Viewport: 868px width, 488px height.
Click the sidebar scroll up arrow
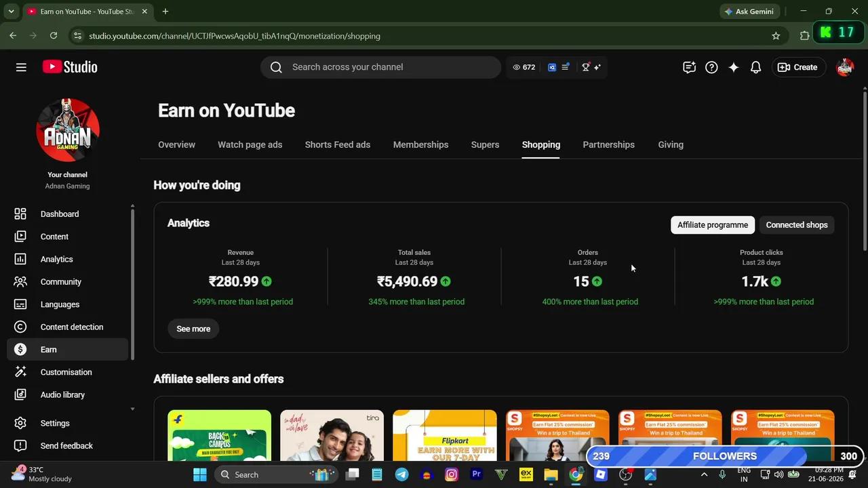(132, 205)
